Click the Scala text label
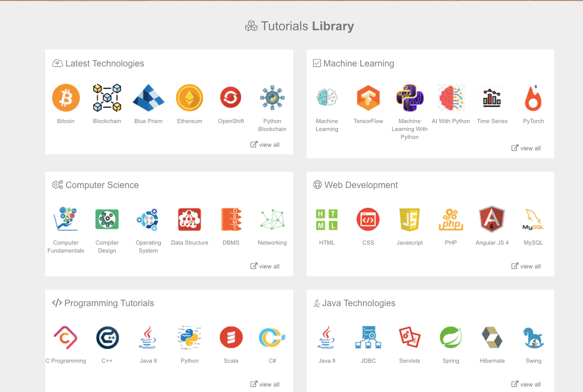583x392 pixels. pyautogui.click(x=231, y=361)
